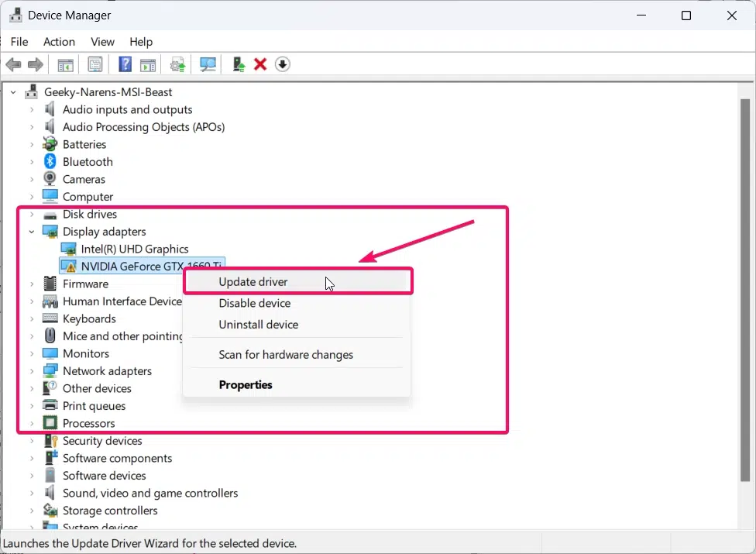Click the Print queues printer icon

click(50, 405)
